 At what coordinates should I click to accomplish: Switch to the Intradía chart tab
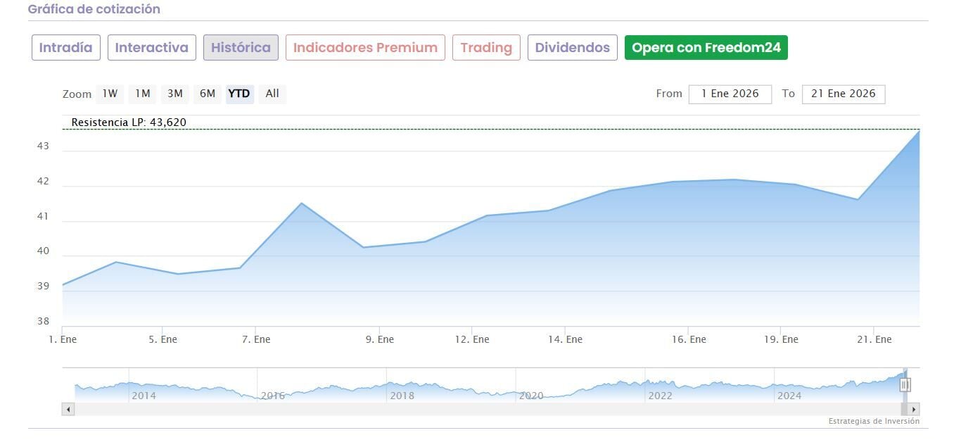coord(66,48)
